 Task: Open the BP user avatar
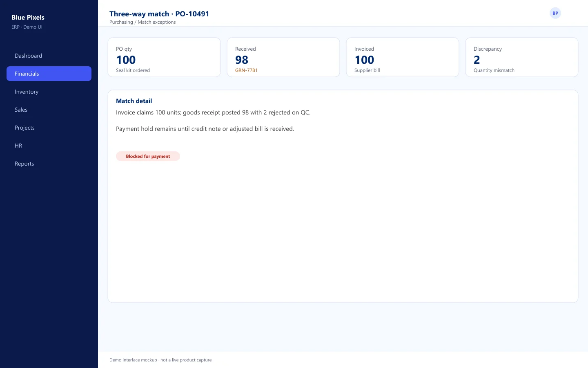[x=555, y=13]
